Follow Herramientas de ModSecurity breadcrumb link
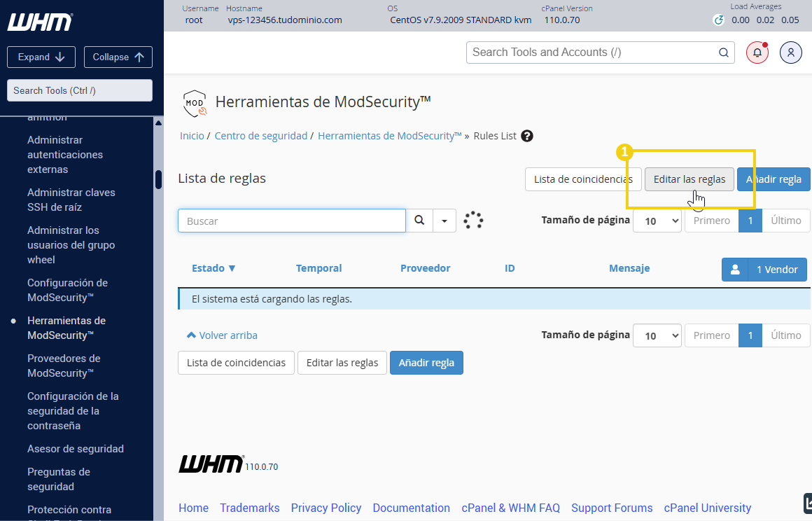Image resolution: width=812 pixels, height=521 pixels. pos(389,136)
